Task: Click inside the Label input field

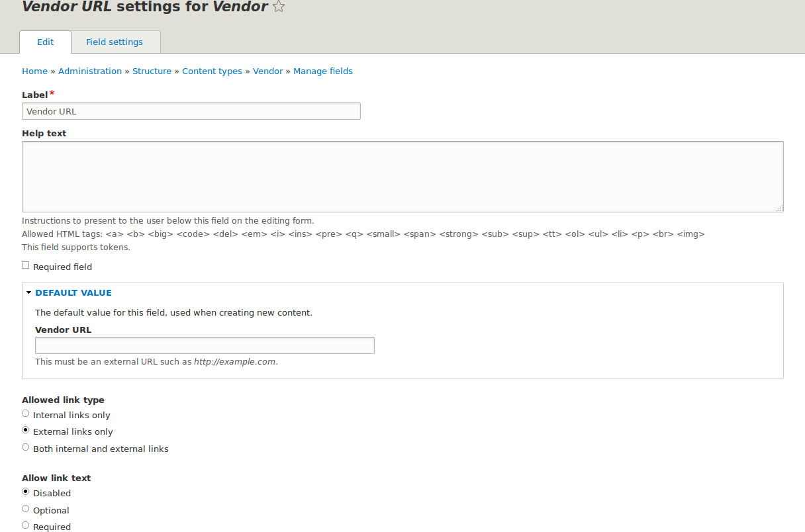Action: pyautogui.click(x=191, y=111)
